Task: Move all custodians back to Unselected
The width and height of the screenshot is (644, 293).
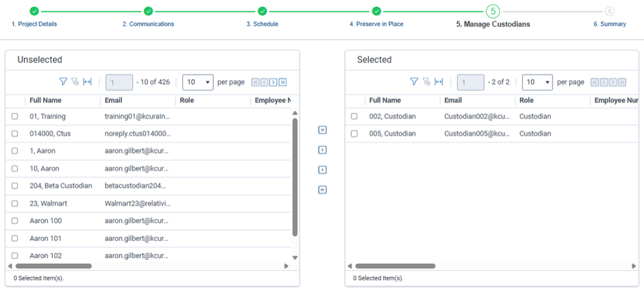Action: [323, 190]
